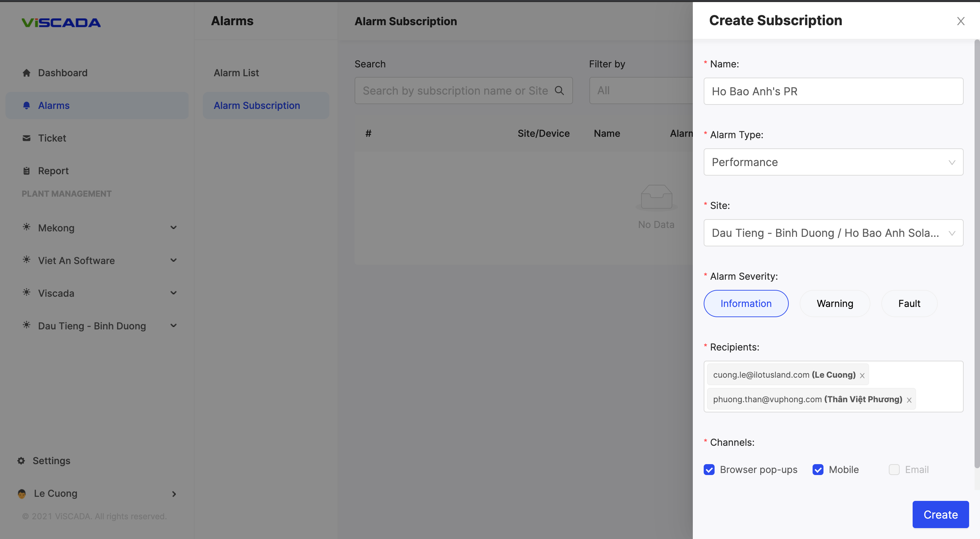Screen dimensions: 980x539
Task: Click the Alarms bell icon
Action: coord(26,105)
